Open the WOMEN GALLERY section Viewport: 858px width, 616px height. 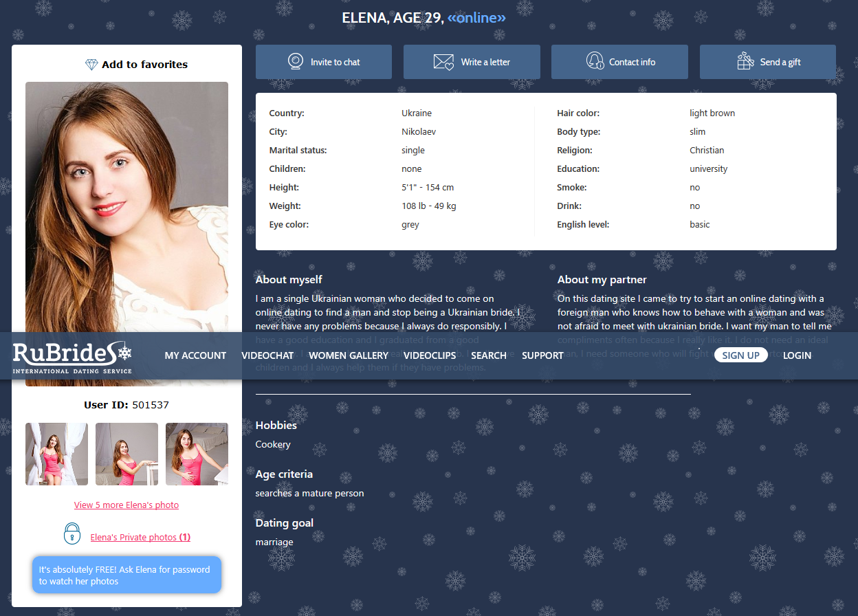(349, 355)
